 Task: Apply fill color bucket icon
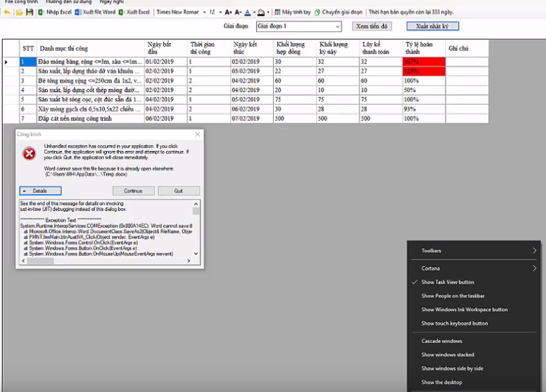[261, 12]
